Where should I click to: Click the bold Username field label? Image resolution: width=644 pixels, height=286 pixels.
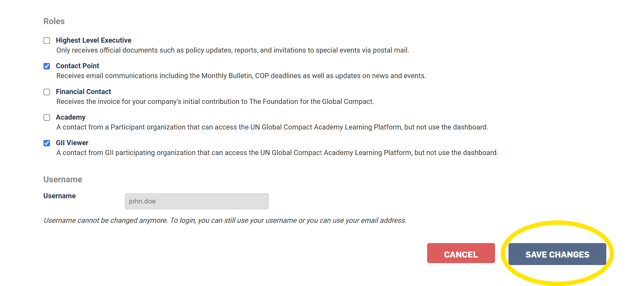coord(59,196)
